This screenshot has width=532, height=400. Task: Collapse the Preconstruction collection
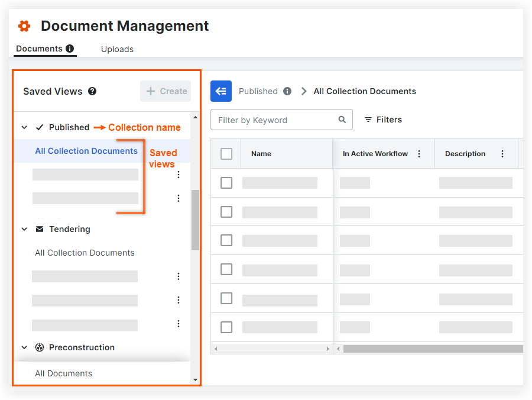click(25, 347)
